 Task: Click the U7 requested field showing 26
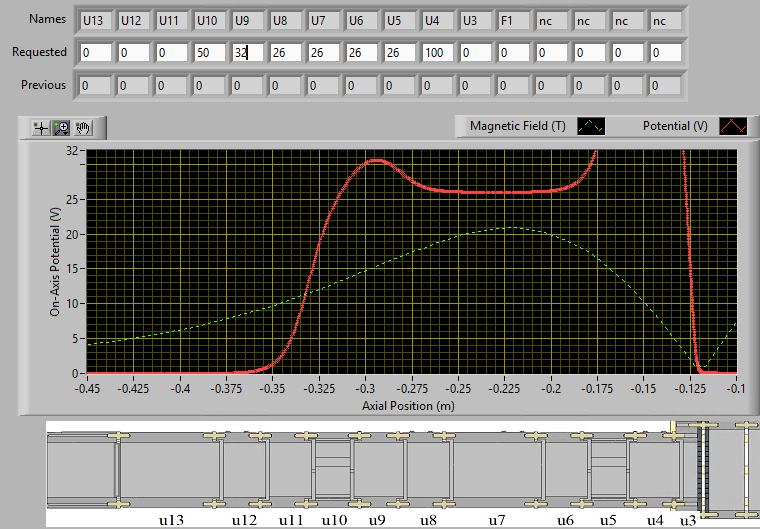click(x=323, y=53)
